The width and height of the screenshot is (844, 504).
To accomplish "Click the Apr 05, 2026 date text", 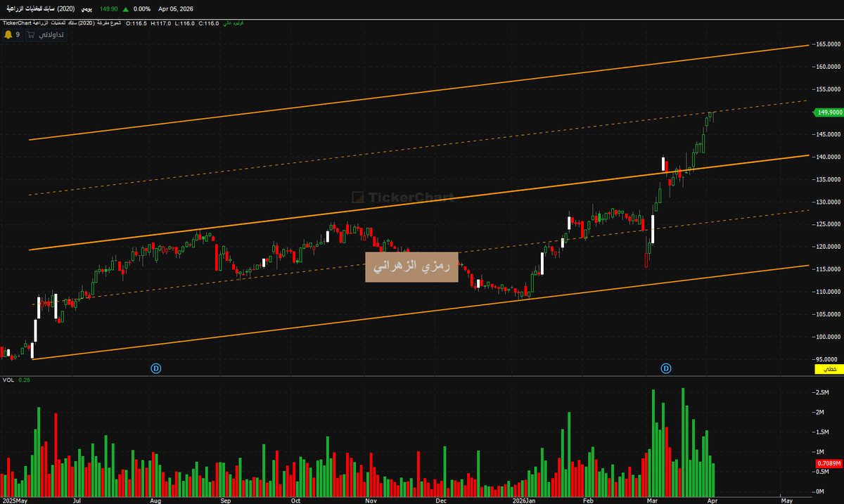I will (x=176, y=9).
